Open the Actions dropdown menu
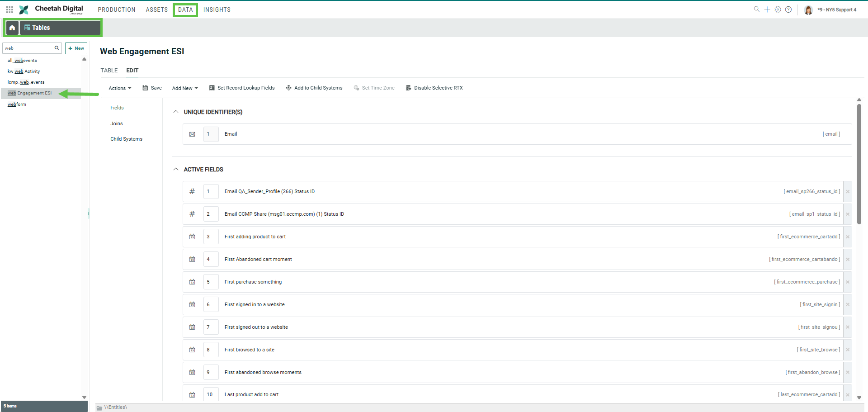The width and height of the screenshot is (868, 412). (120, 88)
